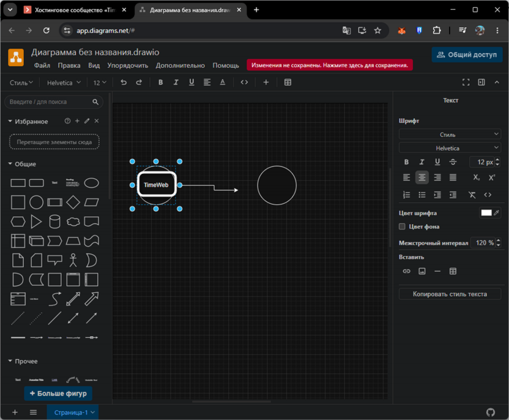The height and width of the screenshot is (420, 509).
Task: Collapse the Избранное section
Action: click(x=10, y=121)
